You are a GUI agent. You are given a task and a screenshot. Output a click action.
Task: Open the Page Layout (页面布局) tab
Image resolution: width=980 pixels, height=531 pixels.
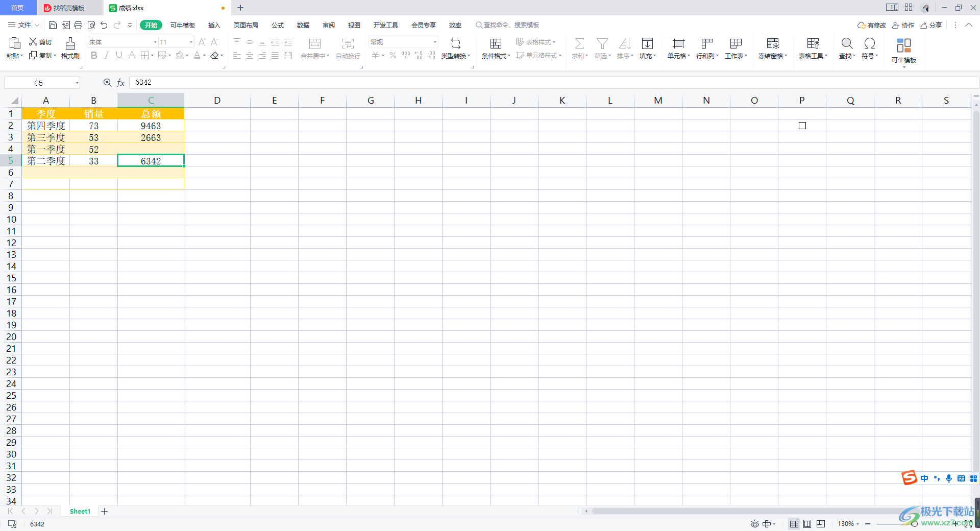[246, 25]
